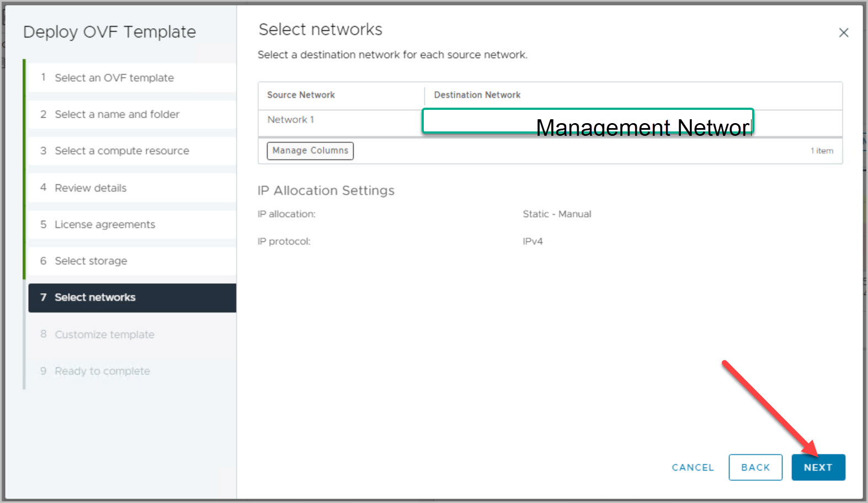Return to step 2 Select a name and folder
Viewport: 868px width, 503px height.
point(117,114)
